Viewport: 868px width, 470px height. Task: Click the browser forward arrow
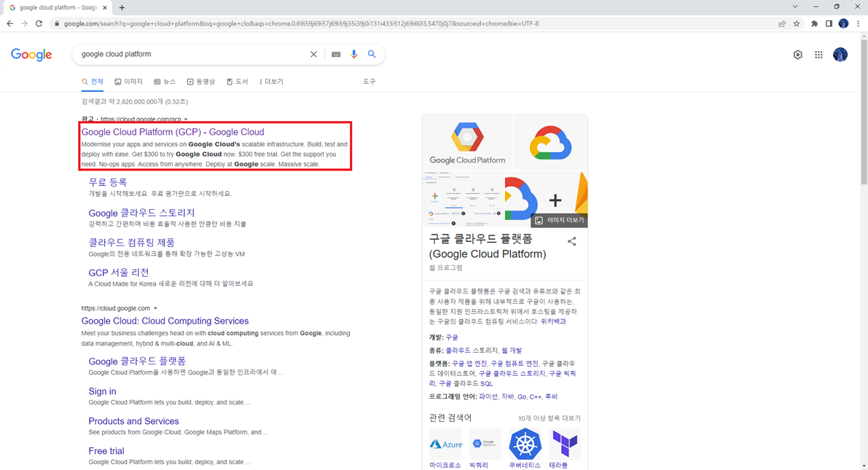24,24
